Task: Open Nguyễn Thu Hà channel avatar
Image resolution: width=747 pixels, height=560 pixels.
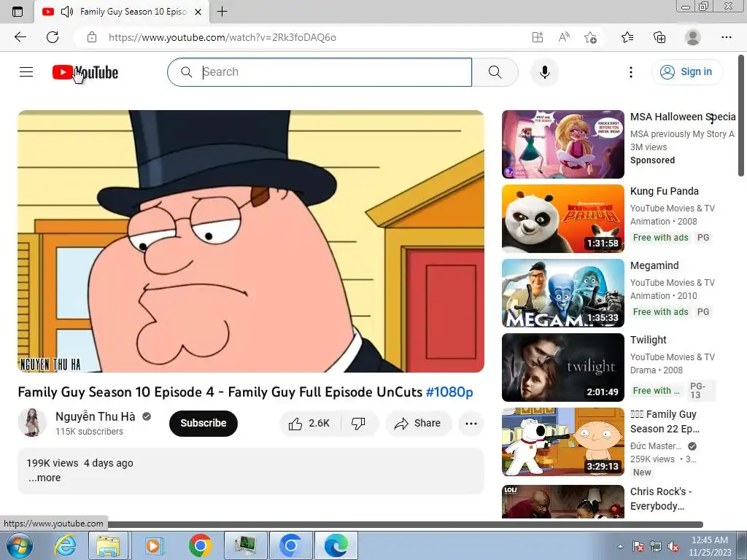Action: [x=32, y=422]
